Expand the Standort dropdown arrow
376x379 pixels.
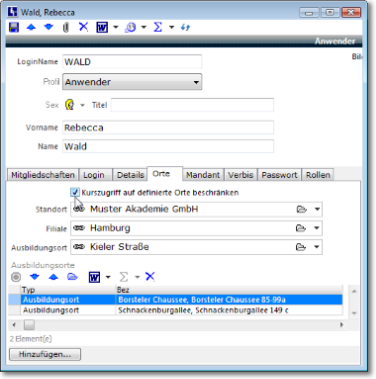(x=317, y=209)
